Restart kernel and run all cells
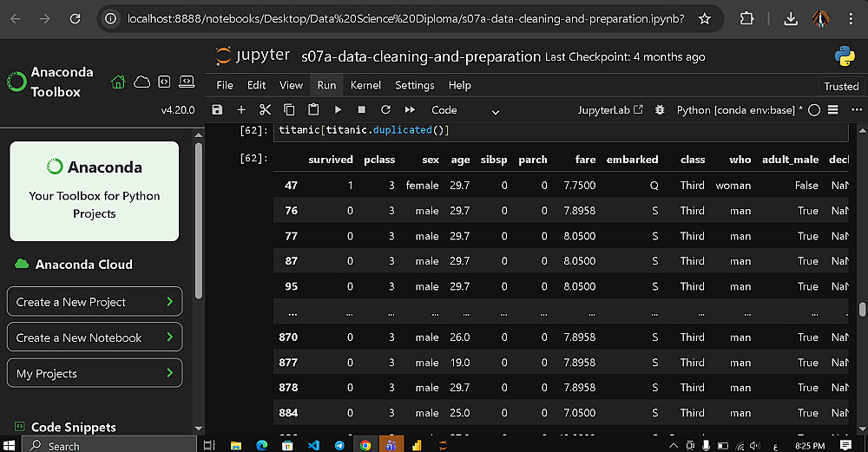The width and height of the screenshot is (868, 452). [409, 110]
